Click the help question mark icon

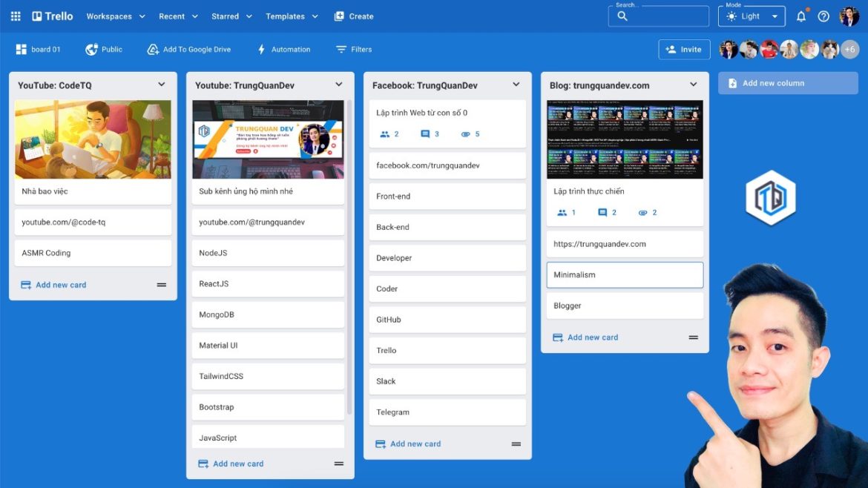tap(823, 16)
